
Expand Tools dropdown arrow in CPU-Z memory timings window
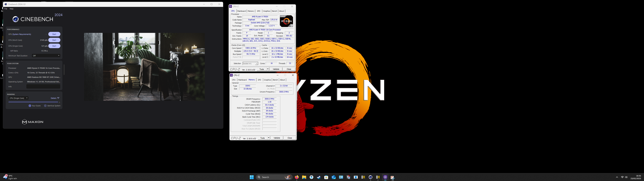pyautogui.click(x=269, y=138)
